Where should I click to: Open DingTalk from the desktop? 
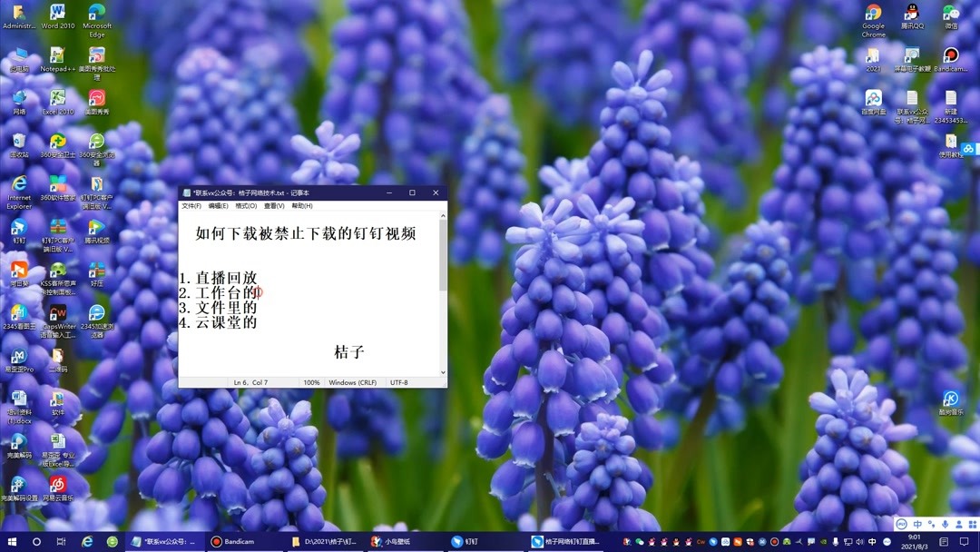(x=20, y=229)
